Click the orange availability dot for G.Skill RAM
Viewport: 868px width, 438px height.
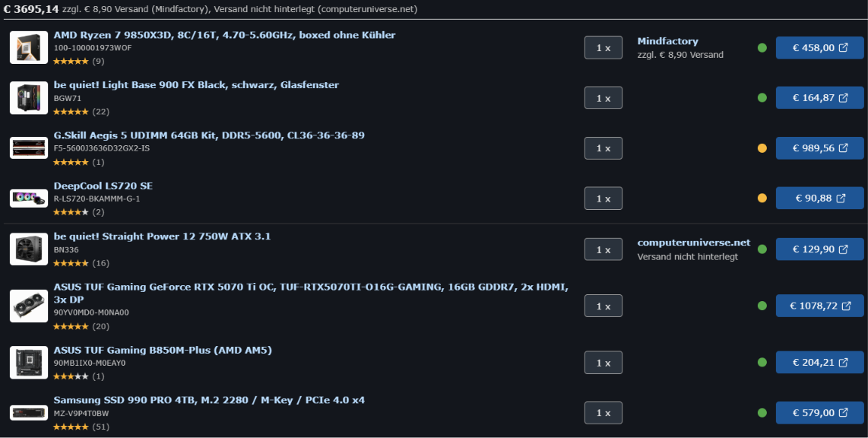(762, 148)
